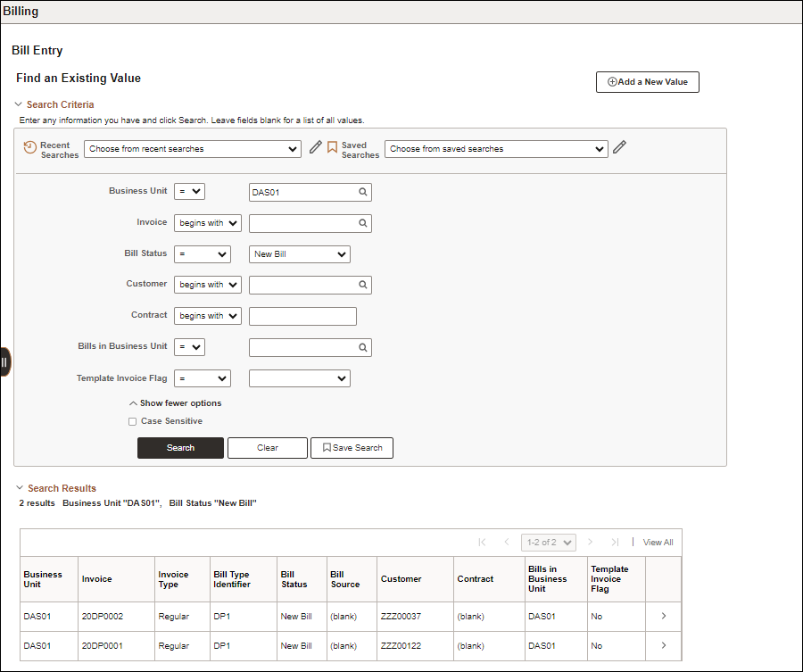
Task: Click the Contract input field
Action: tap(302, 316)
